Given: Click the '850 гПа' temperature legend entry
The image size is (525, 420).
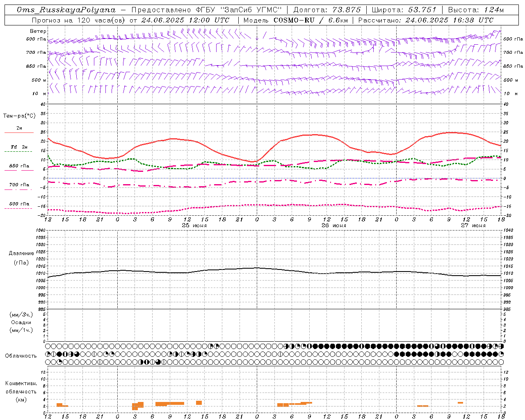Looking at the screenshot, I should pos(19,166).
